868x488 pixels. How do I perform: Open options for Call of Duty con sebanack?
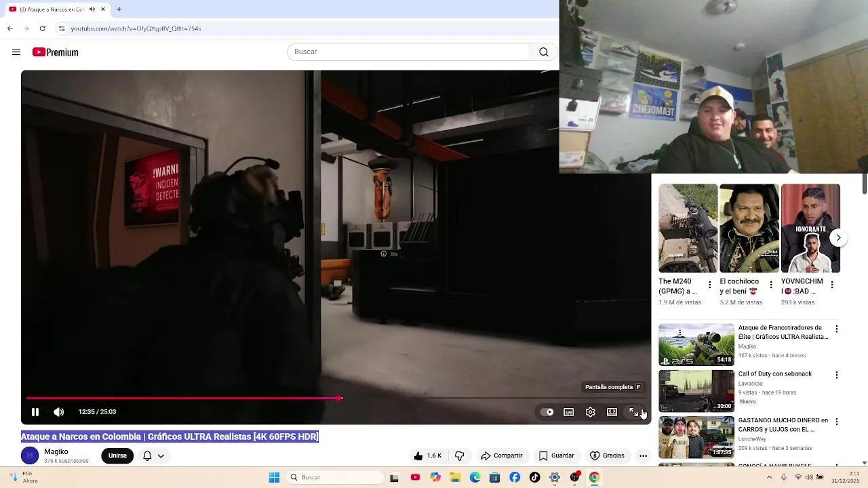(x=837, y=375)
